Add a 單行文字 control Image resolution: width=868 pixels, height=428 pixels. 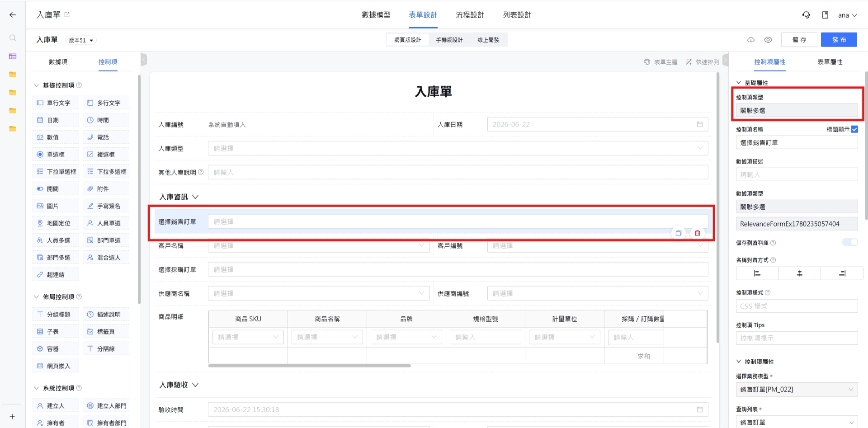[56, 103]
